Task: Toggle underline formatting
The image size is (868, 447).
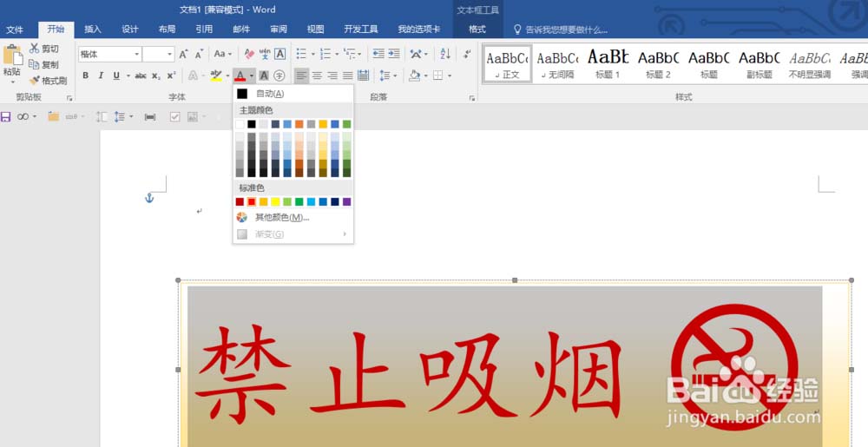Action: (116, 76)
